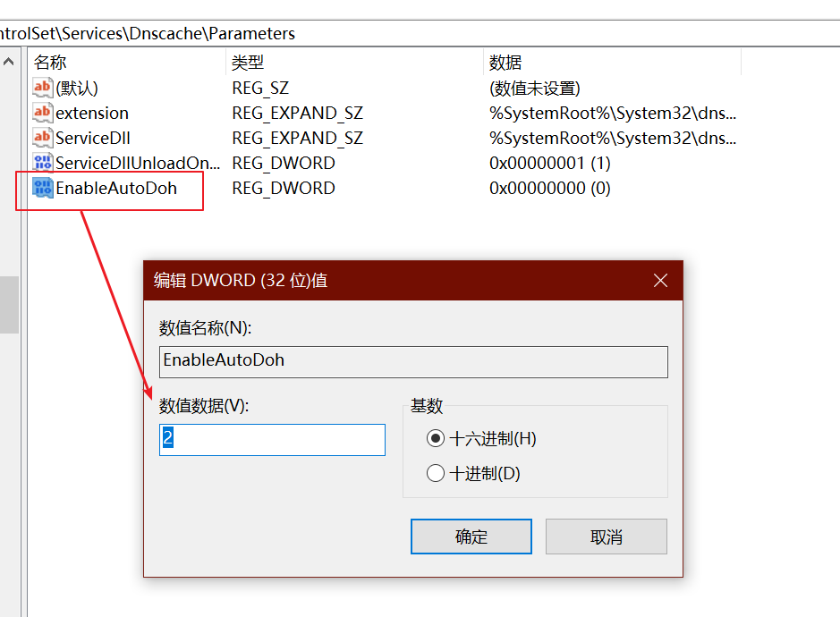
Task: Click the 数值数据(V) input field
Action: tap(272, 439)
